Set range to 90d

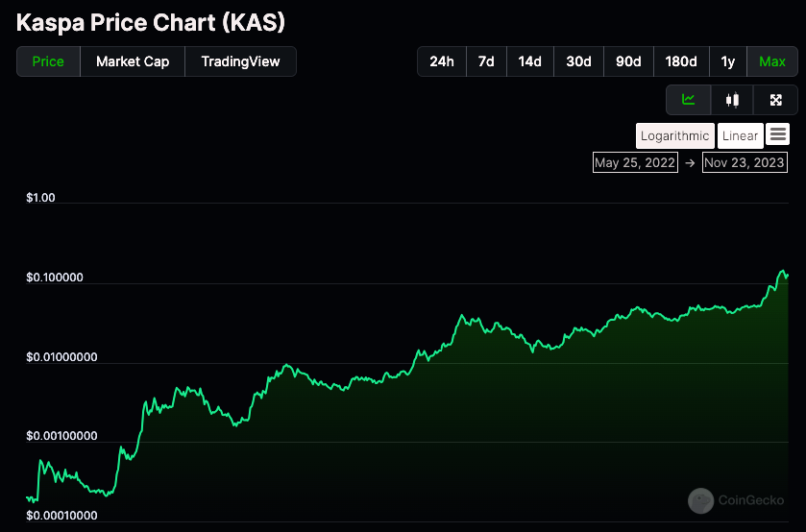coord(628,61)
